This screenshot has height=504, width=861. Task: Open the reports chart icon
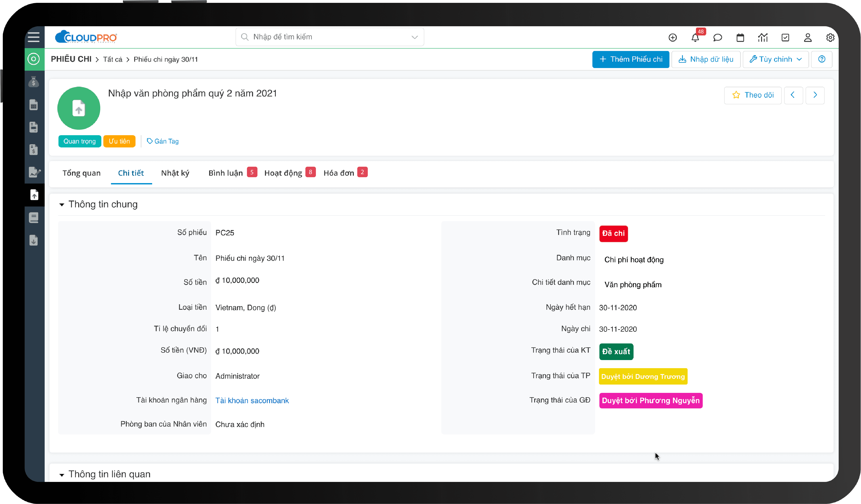(763, 38)
